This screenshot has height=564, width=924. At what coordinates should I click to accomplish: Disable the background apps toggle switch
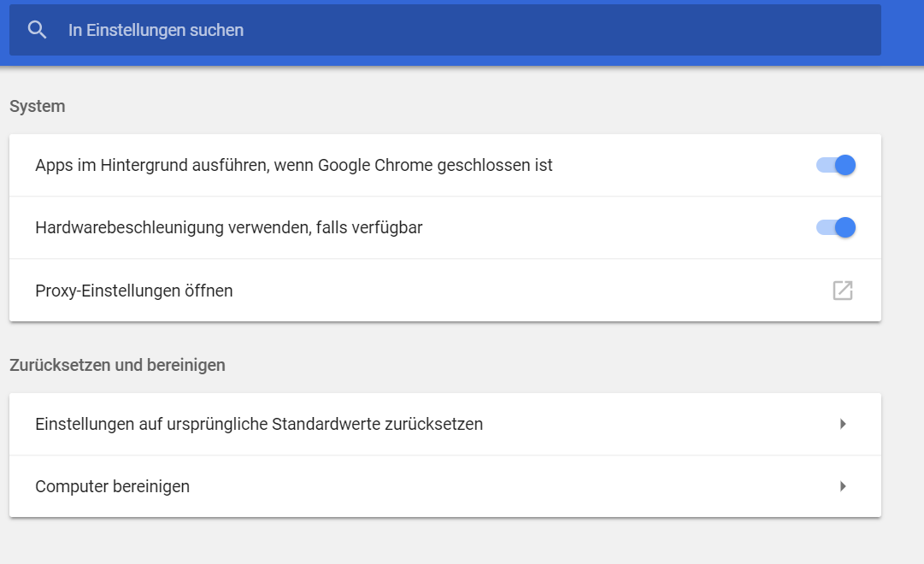(836, 165)
